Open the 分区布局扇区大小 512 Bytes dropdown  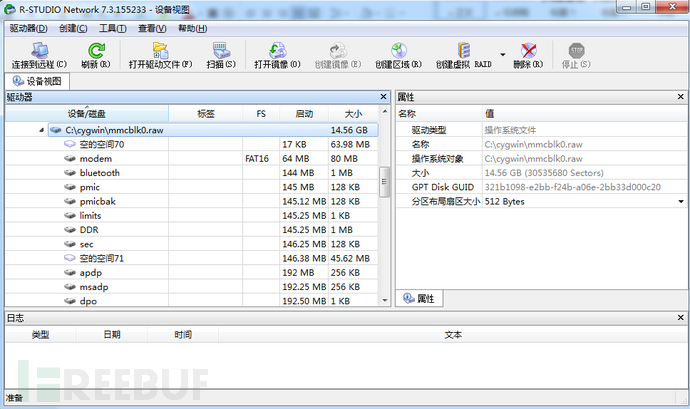click(x=681, y=202)
